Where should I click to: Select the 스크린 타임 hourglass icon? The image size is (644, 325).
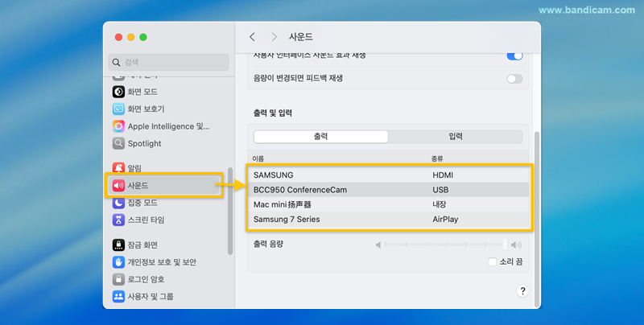point(118,220)
